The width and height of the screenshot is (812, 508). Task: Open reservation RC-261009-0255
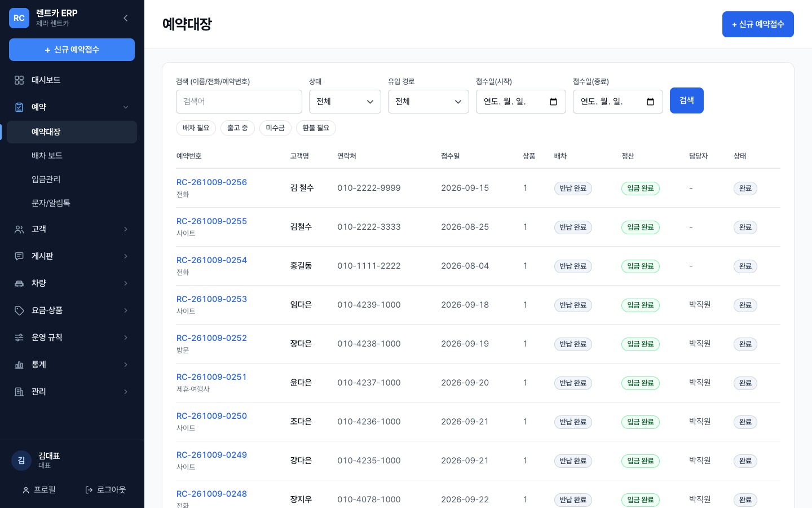point(211,221)
